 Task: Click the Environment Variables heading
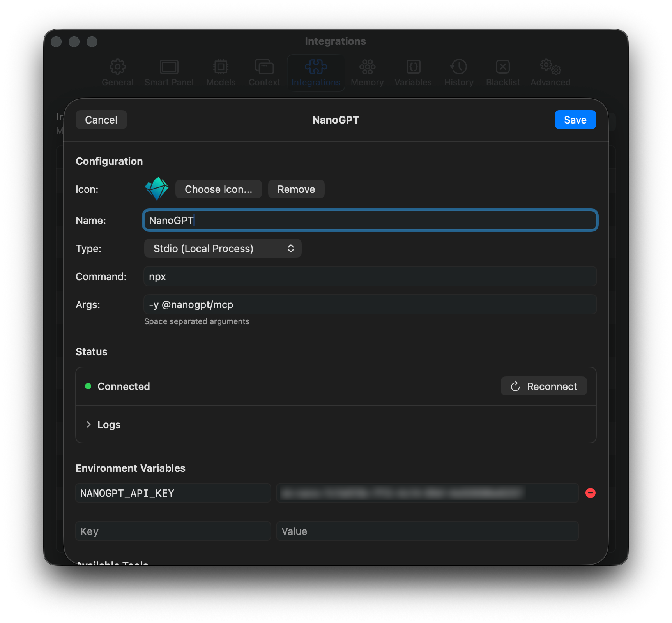point(131,468)
